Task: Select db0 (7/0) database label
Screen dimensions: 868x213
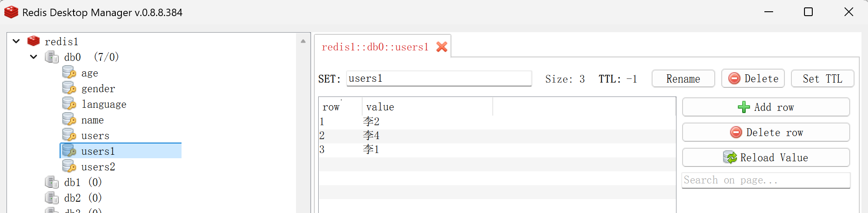Action: pos(91,57)
